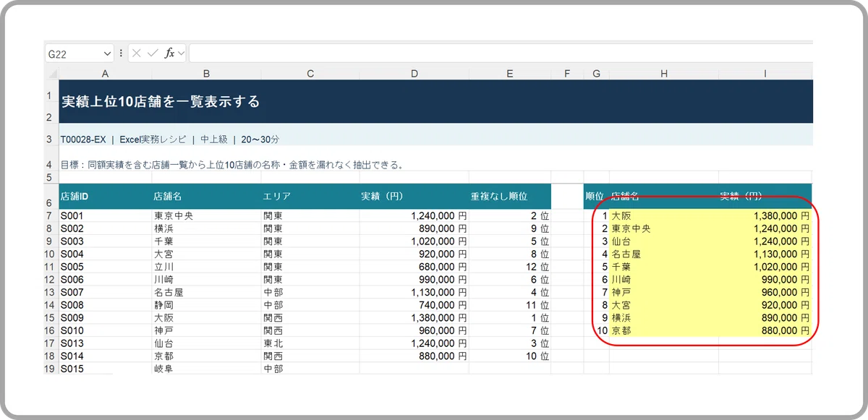This screenshot has height=420, width=868.
Task: Select cell 'S001'
Action: click(105, 215)
